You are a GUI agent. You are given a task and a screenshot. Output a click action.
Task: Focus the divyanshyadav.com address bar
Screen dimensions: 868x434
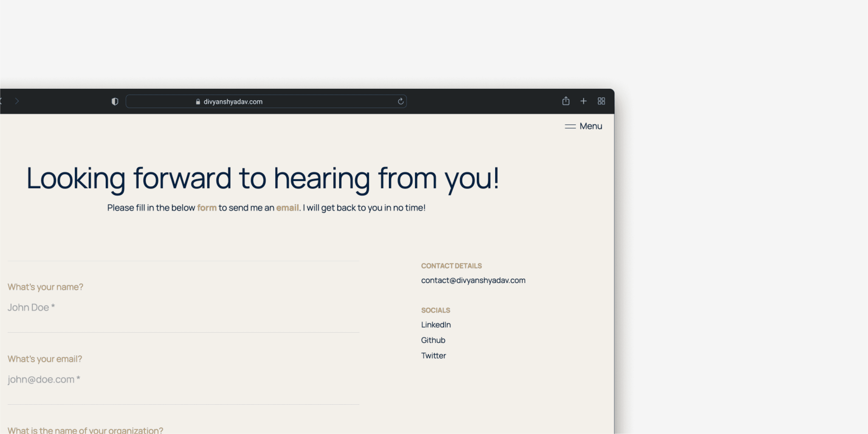[266, 101]
